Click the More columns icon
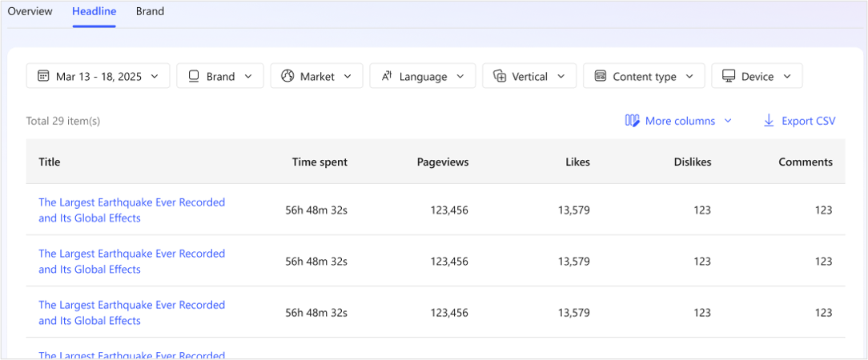This screenshot has width=868, height=360. click(633, 121)
